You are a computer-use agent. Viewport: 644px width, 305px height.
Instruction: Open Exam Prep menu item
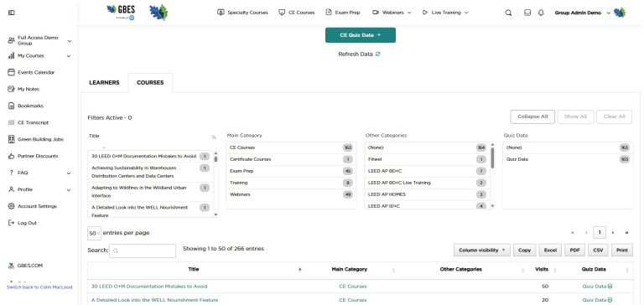[343, 13]
